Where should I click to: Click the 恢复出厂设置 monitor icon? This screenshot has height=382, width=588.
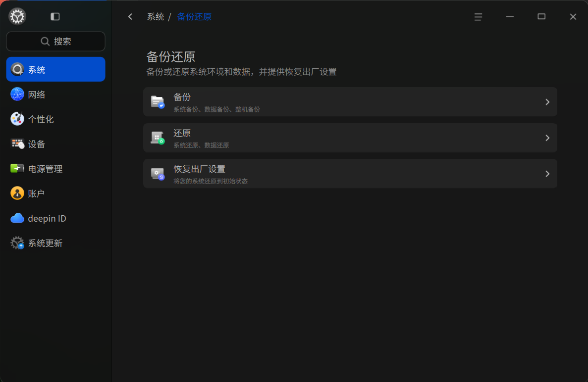[158, 174]
